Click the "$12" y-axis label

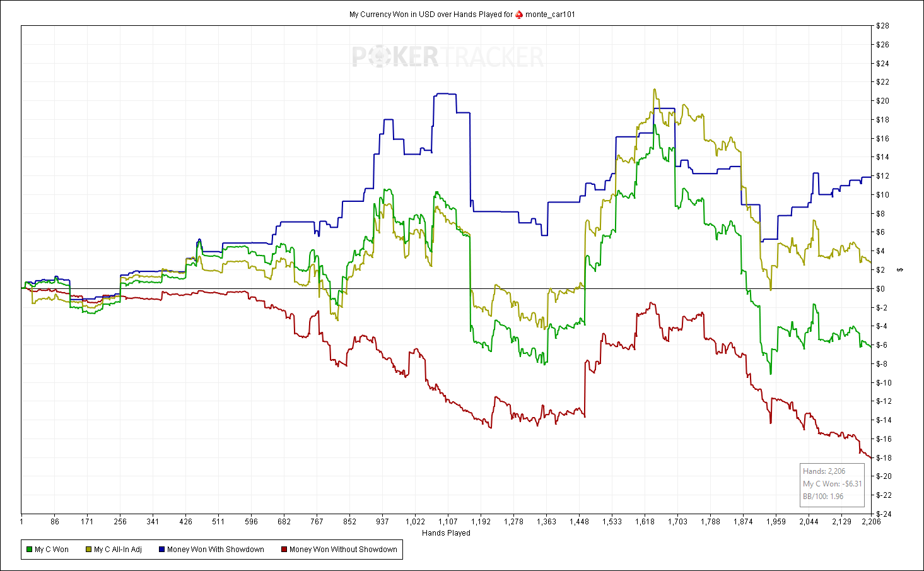pos(882,176)
